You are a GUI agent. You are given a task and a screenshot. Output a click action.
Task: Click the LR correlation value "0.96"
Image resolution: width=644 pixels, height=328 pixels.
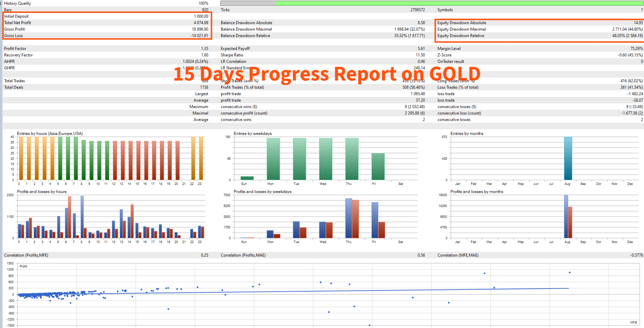point(421,62)
